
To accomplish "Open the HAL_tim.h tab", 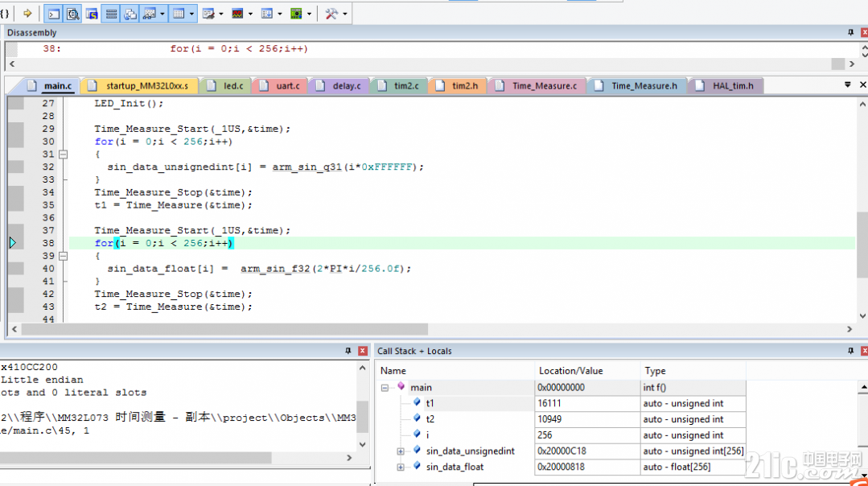I will pyautogui.click(x=726, y=86).
